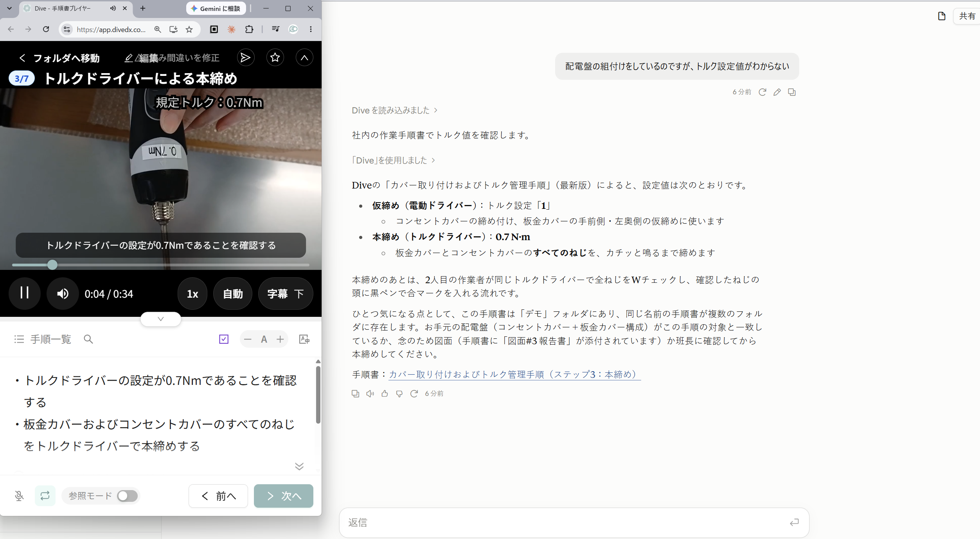Click 共有 share button in chat
Image resolution: width=980 pixels, height=539 pixels.
(x=967, y=16)
